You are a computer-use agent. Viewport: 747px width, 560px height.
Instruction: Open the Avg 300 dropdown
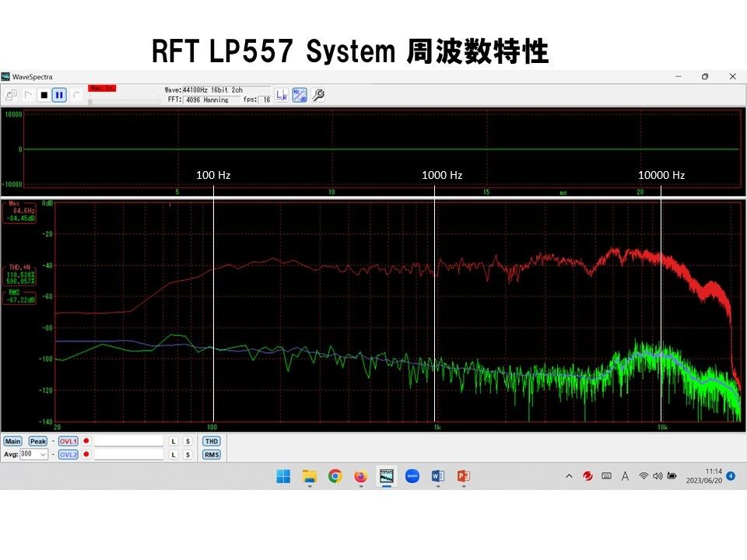(x=33, y=454)
